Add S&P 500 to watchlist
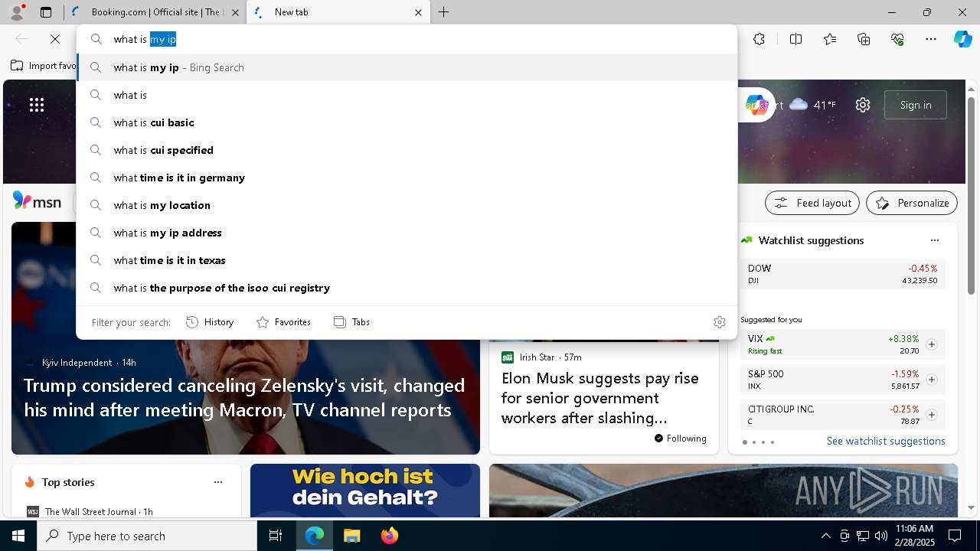This screenshot has width=980, height=551. click(x=931, y=380)
